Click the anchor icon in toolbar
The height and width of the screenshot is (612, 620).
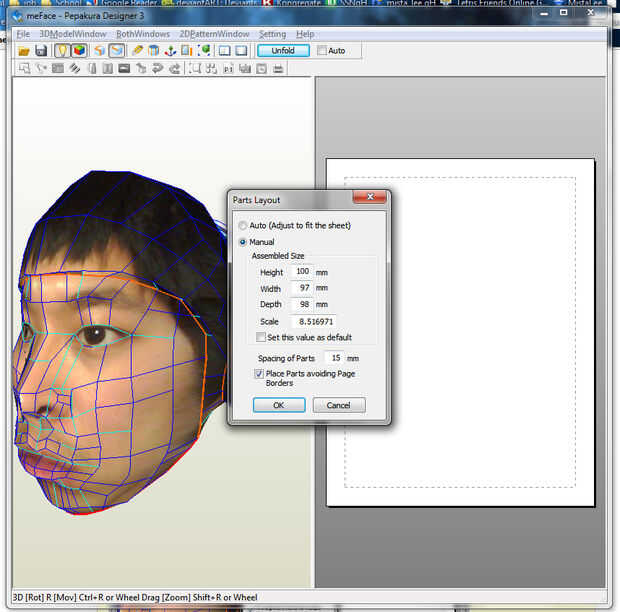170,50
